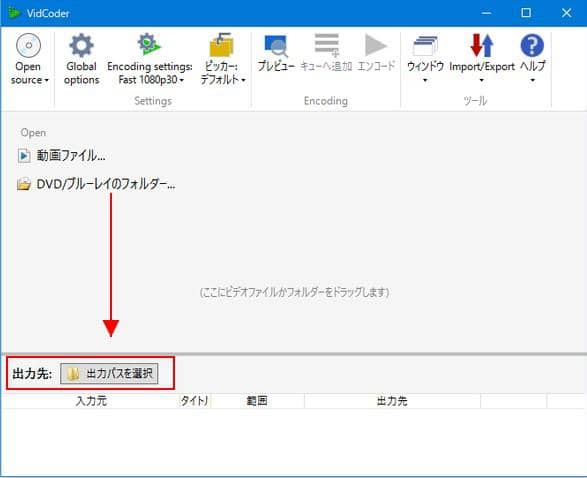
Task: Click the 範囲 column header
Action: pyautogui.click(x=257, y=401)
